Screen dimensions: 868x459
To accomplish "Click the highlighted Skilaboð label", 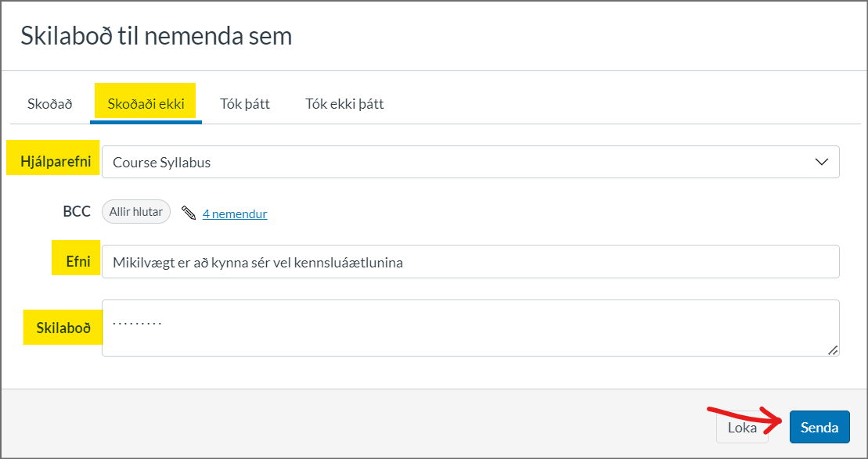I will pyautogui.click(x=62, y=328).
